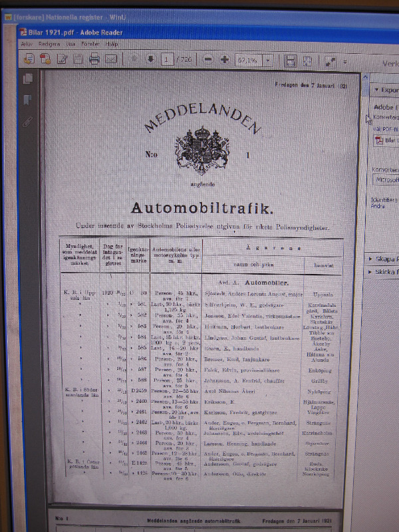Click the Email envelope icon
Image resolution: width=399 pixels, height=532 pixels.
(x=111, y=59)
